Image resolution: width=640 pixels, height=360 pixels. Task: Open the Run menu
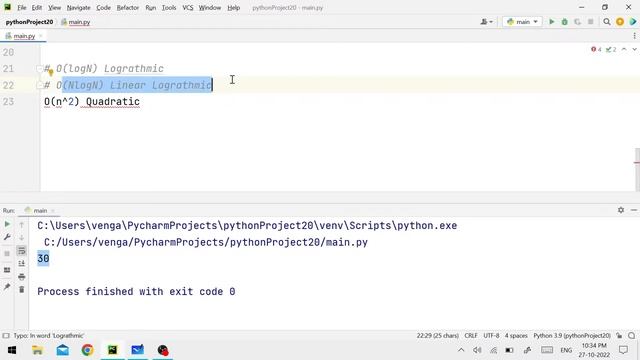[151, 7]
